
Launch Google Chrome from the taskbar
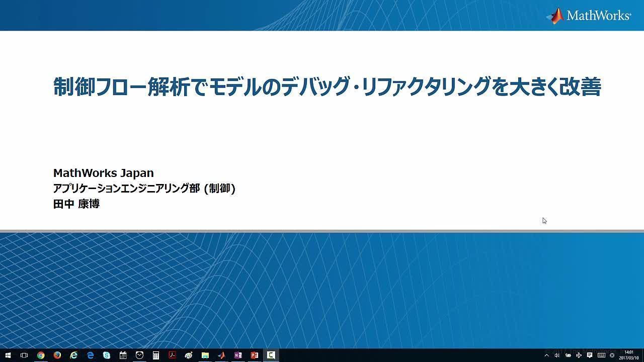(x=41, y=355)
